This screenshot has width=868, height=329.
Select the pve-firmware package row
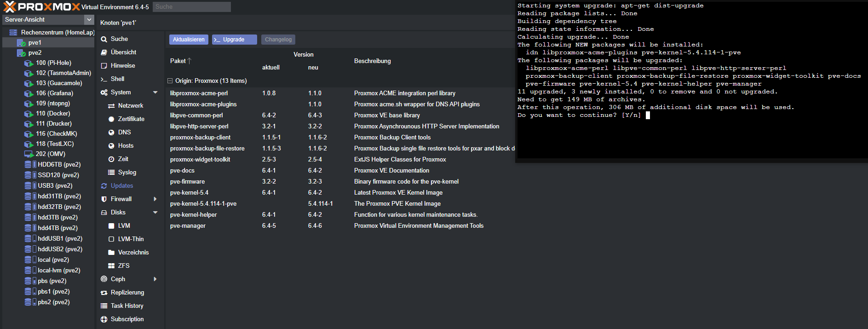pyautogui.click(x=340, y=182)
